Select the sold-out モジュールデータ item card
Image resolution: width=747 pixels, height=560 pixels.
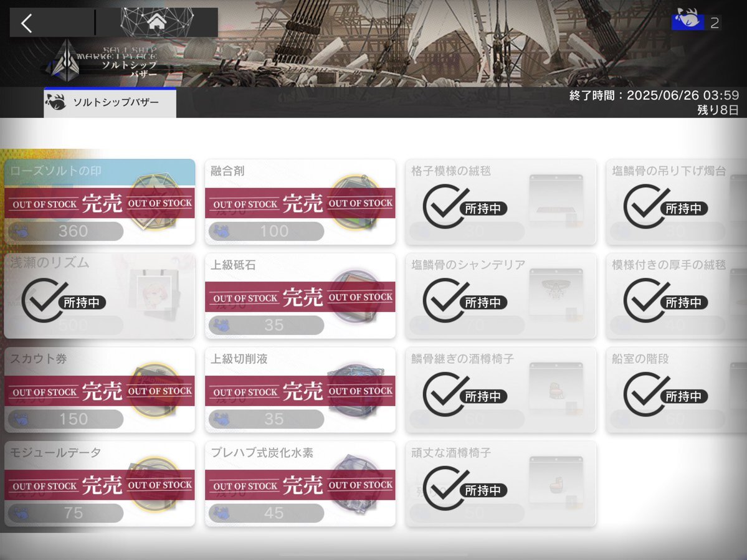[100, 484]
